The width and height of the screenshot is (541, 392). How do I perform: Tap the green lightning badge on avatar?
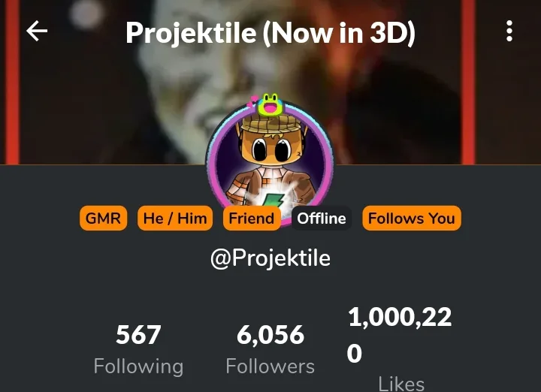272,201
